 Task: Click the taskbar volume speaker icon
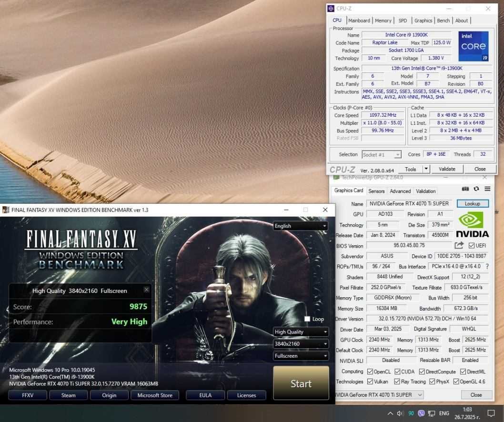tap(400, 413)
